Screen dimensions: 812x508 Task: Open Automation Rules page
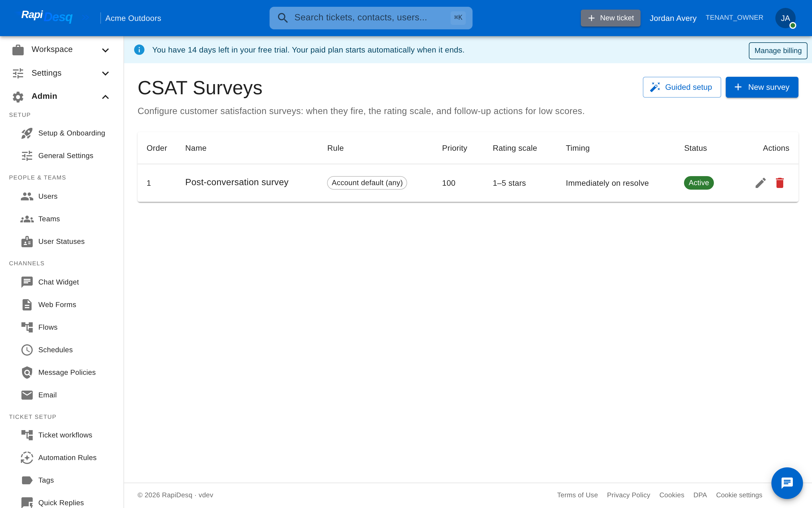[x=62, y=457]
